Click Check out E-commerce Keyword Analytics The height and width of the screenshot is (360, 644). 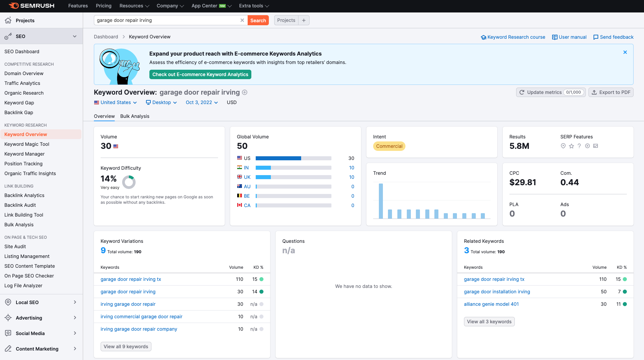click(x=200, y=74)
